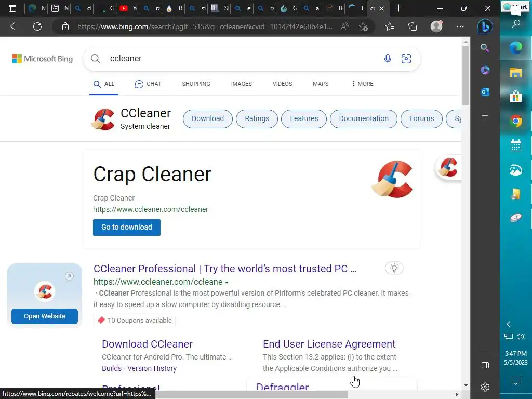This screenshot has width=532, height=399.
Task: Click the Microsoft Bing logo
Action: [x=43, y=59]
